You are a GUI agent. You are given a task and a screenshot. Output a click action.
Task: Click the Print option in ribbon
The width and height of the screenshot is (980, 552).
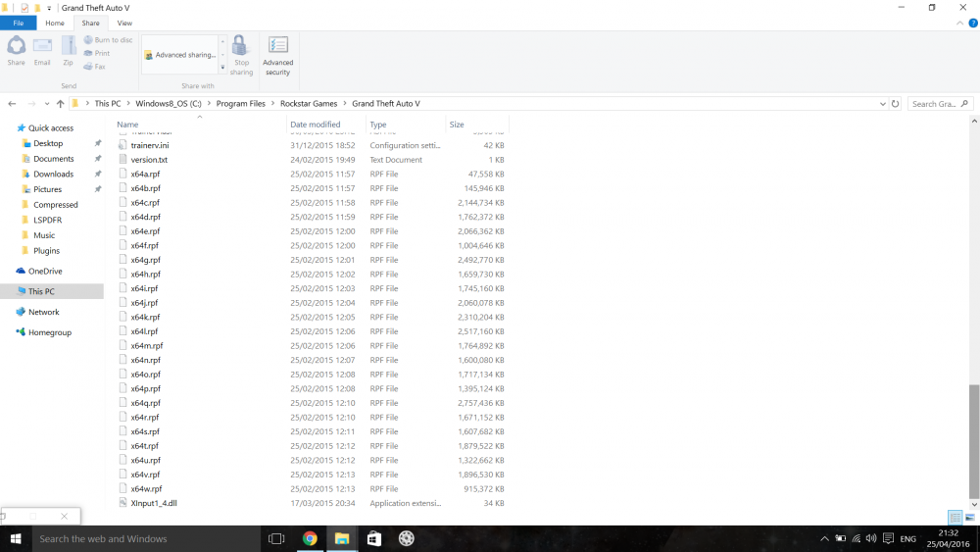[97, 53]
